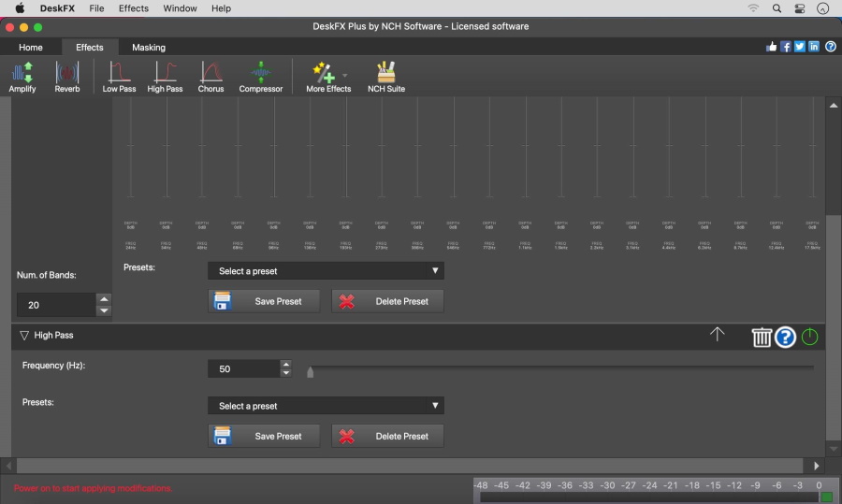Click the thumbs-up like icon
Screen dimensions: 842x504
point(771,47)
